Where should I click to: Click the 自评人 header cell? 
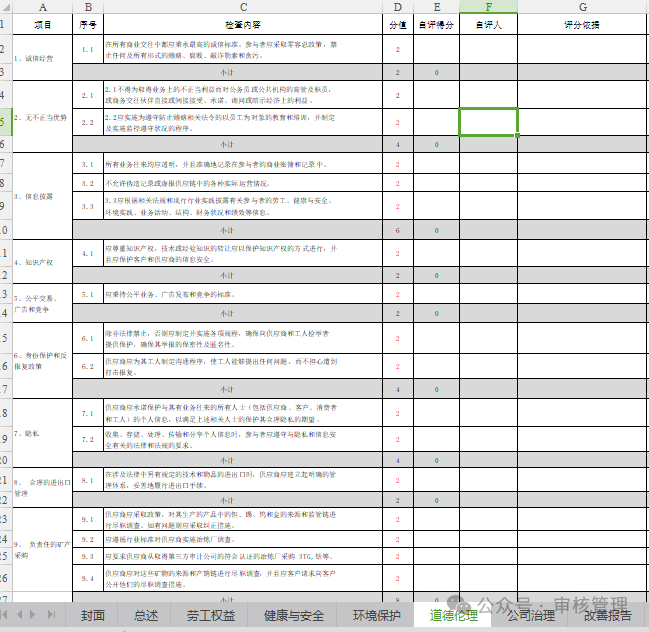(488, 24)
